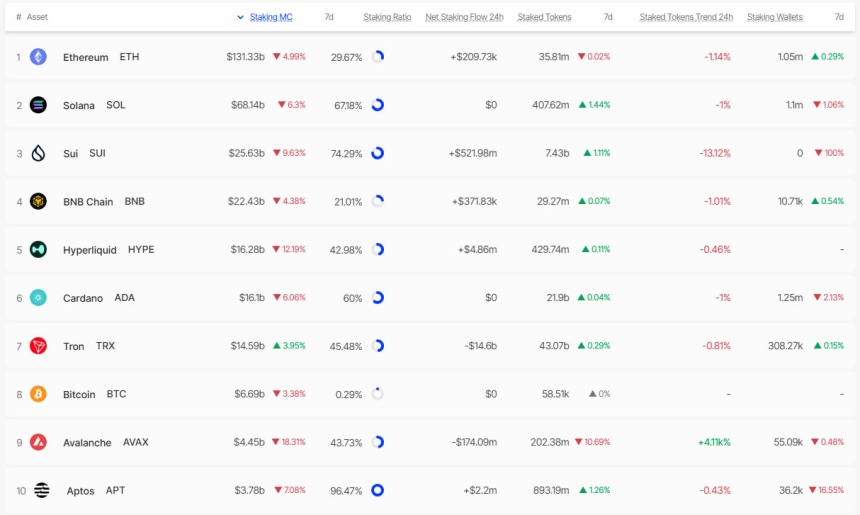Viewport: 860px width, 515px height.
Task: Click Staked Tokens Trend 24h header
Action: pyautogui.click(x=686, y=17)
